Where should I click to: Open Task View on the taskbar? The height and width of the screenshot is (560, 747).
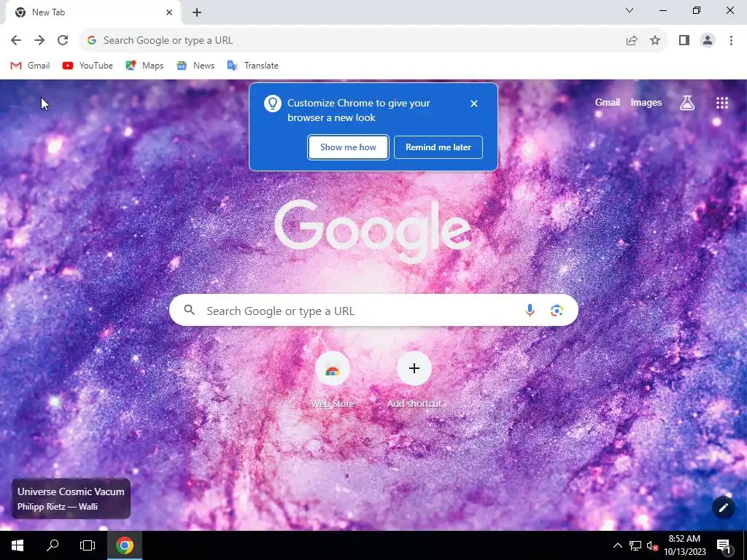point(88,545)
